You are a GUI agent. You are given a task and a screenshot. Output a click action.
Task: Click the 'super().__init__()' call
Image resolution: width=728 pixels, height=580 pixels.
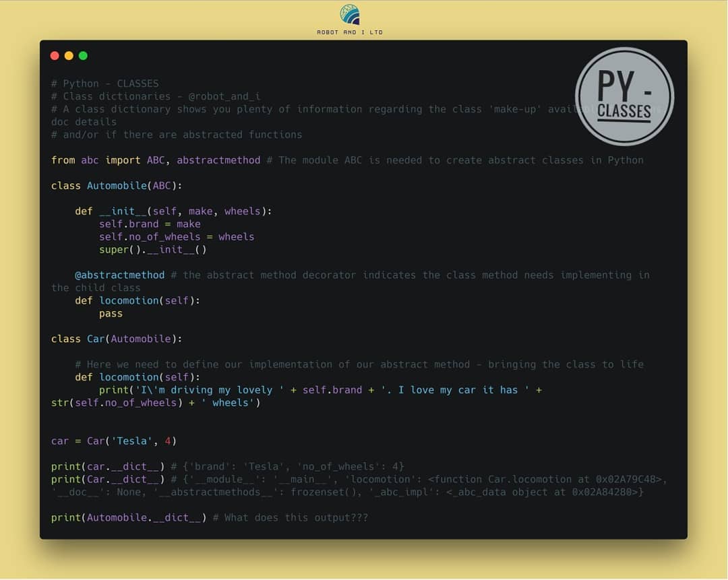pyautogui.click(x=152, y=250)
